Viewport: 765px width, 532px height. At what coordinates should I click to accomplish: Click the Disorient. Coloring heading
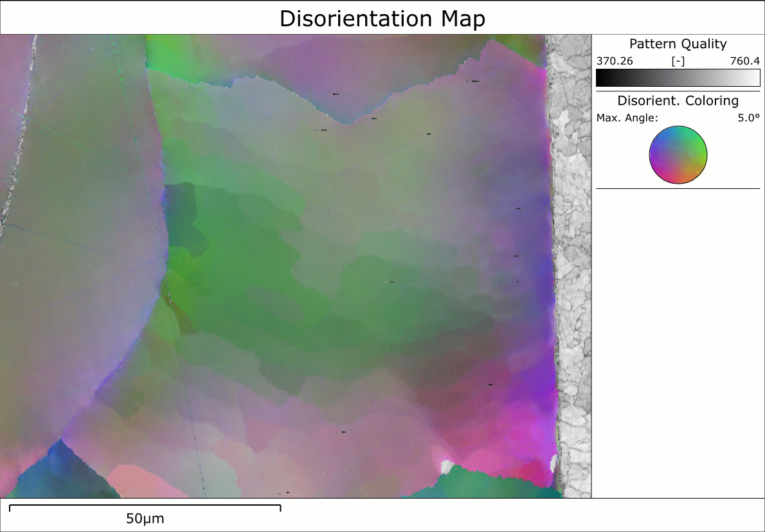(x=678, y=101)
